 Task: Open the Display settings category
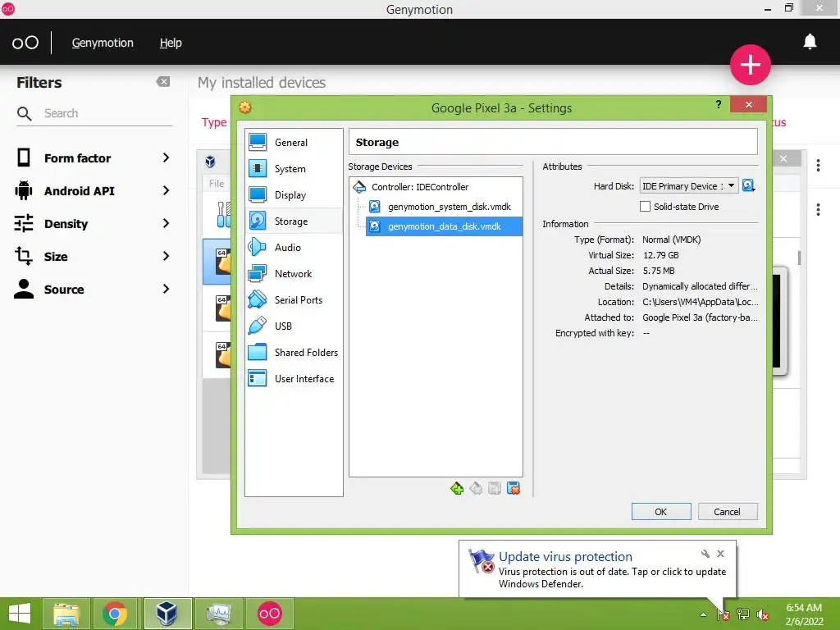pos(294,195)
